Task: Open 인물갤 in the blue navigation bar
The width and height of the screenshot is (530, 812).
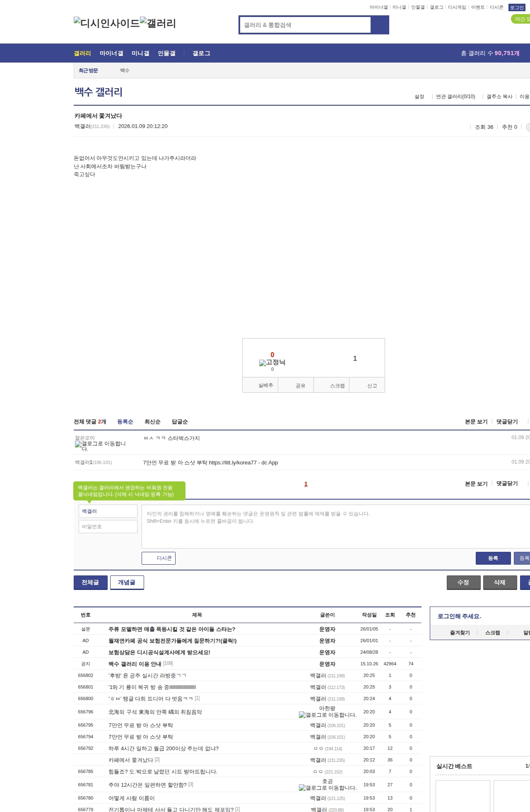Action: coord(166,53)
